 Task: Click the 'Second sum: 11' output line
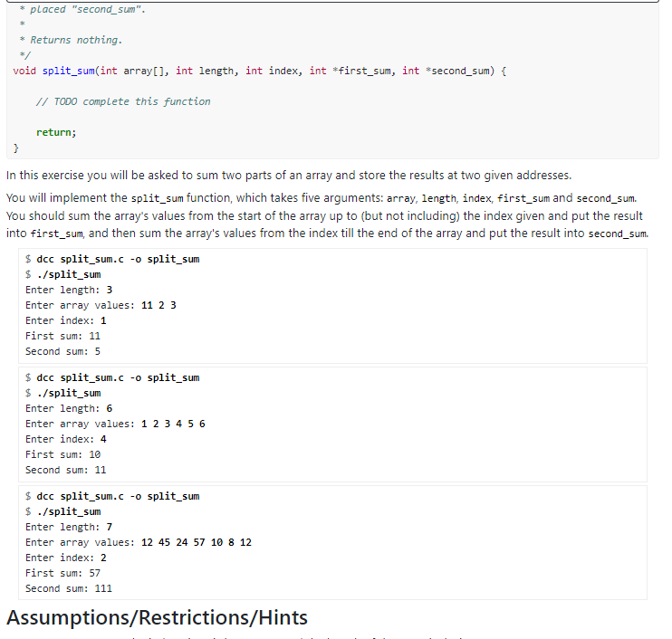(x=65, y=471)
